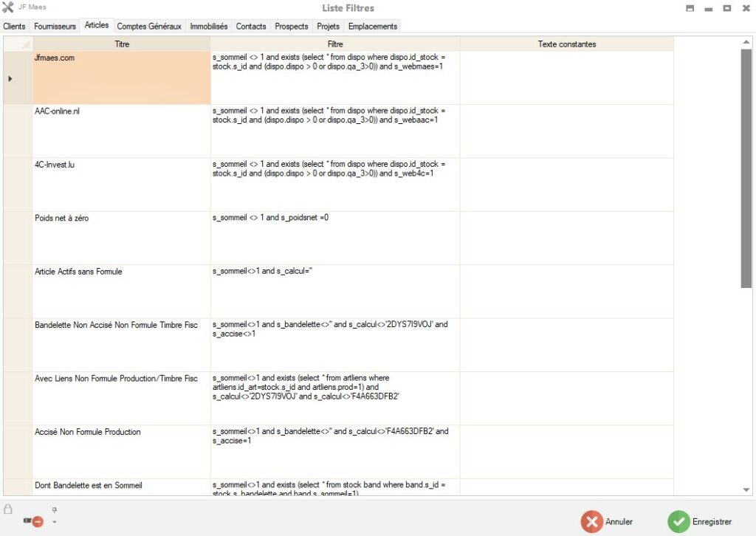Click the filter cell for Poids net à zéro
756x536 pixels.
(x=335, y=238)
